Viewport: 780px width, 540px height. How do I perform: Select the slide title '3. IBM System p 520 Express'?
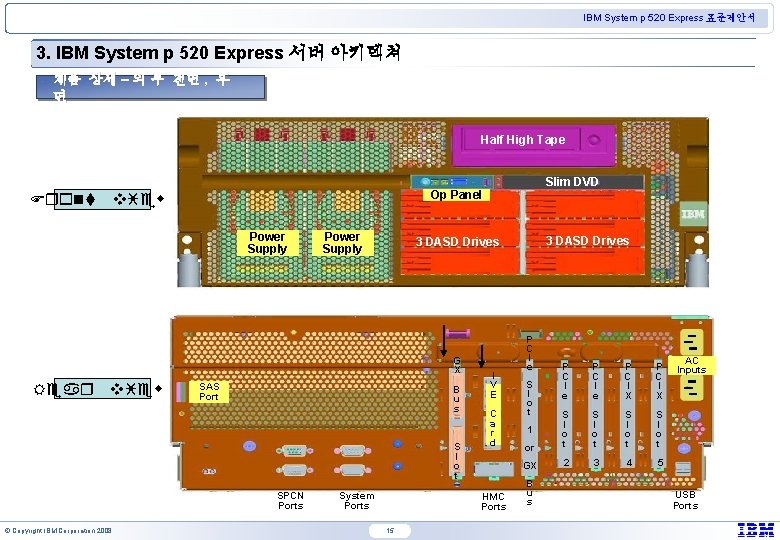click(218, 52)
